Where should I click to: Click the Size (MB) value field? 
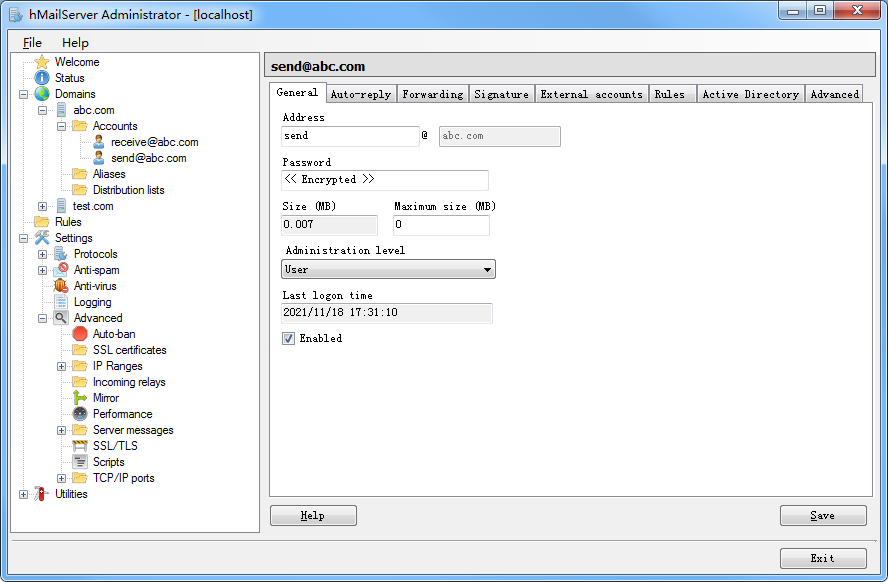(x=329, y=225)
